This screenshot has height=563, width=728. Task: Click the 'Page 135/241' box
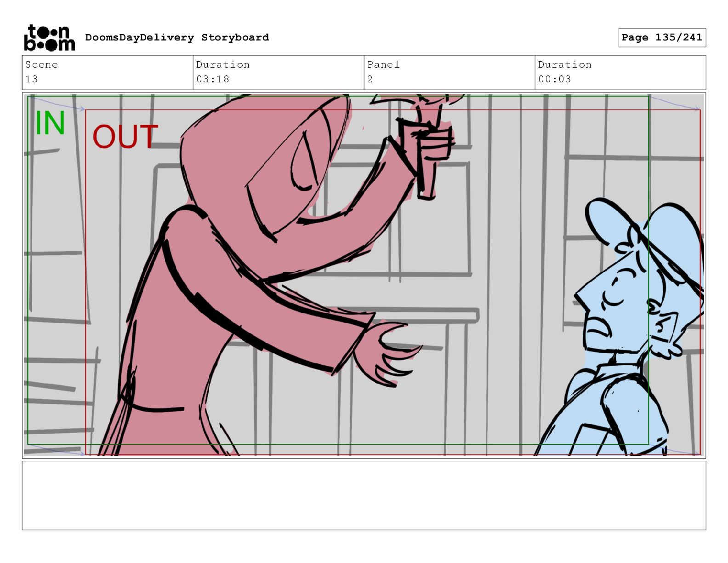(x=662, y=37)
